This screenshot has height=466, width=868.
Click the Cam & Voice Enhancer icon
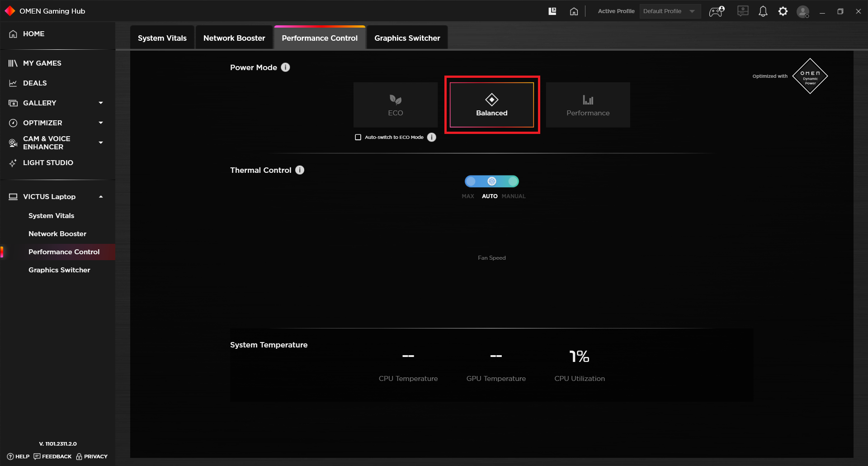(13, 143)
